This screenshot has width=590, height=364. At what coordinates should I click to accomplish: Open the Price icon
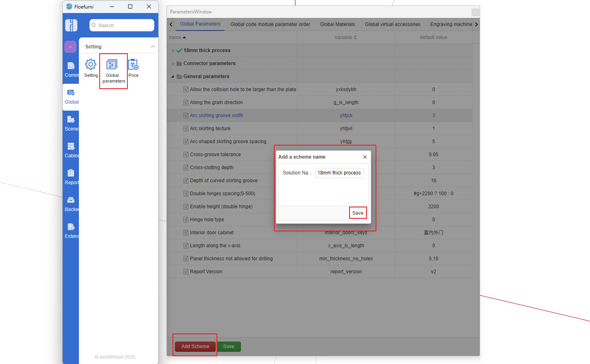tap(133, 65)
